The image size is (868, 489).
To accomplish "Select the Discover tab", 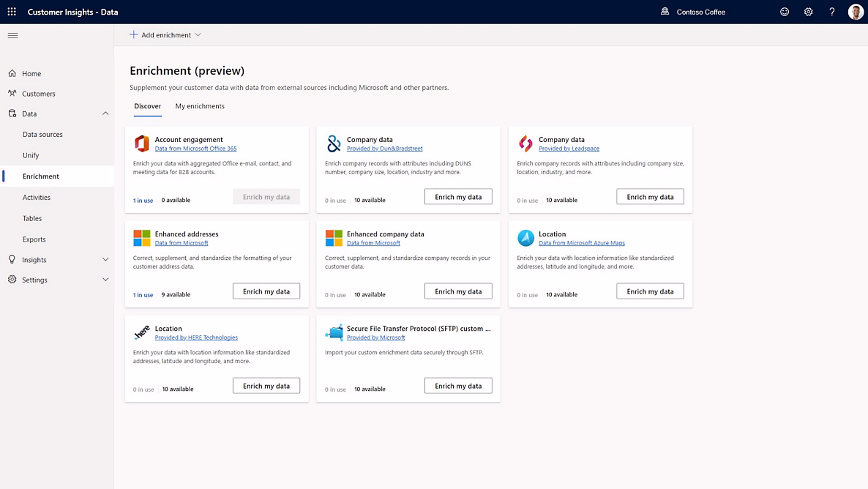I will tap(147, 106).
